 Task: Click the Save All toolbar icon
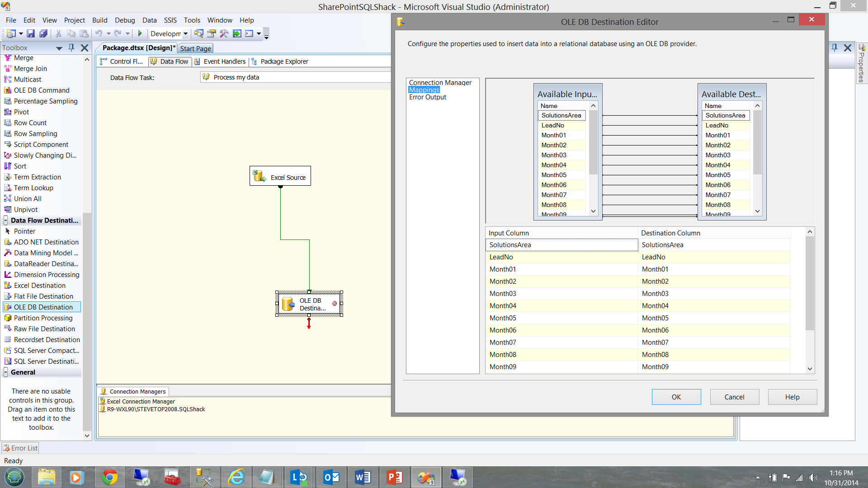(43, 33)
